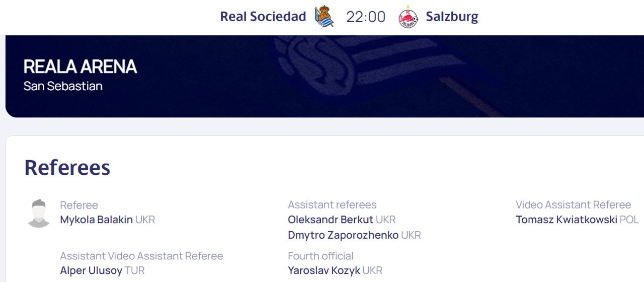The image size is (644, 282).
Task: Select assistant referee Oleksandr Berkut
Action: 331,220
